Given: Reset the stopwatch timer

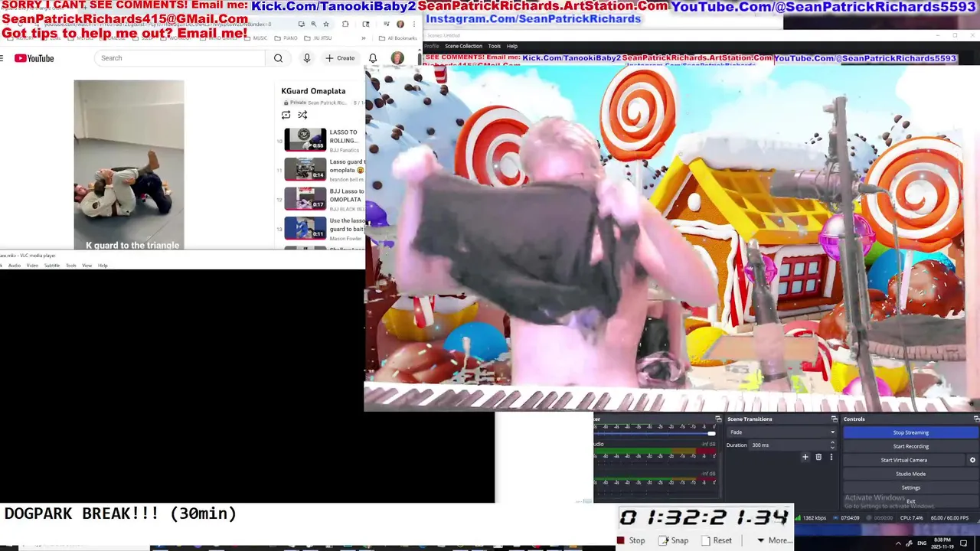Looking at the screenshot, I should [716, 540].
